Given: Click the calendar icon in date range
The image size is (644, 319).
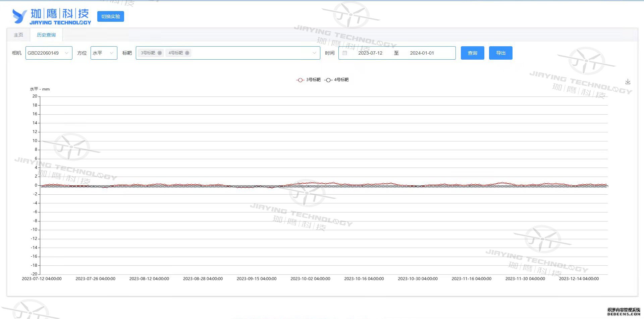Looking at the screenshot, I should pyautogui.click(x=344, y=53).
